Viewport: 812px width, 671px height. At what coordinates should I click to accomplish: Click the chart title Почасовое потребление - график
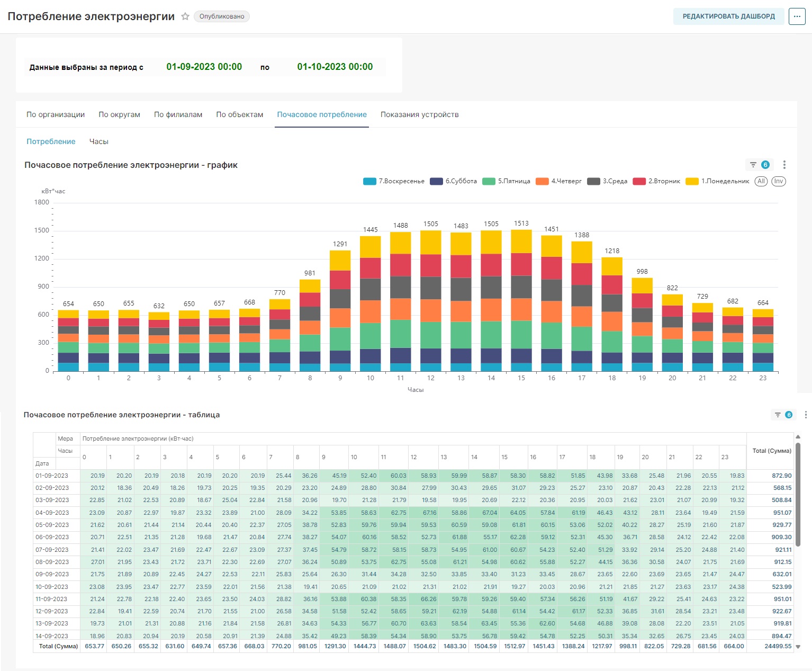click(131, 165)
